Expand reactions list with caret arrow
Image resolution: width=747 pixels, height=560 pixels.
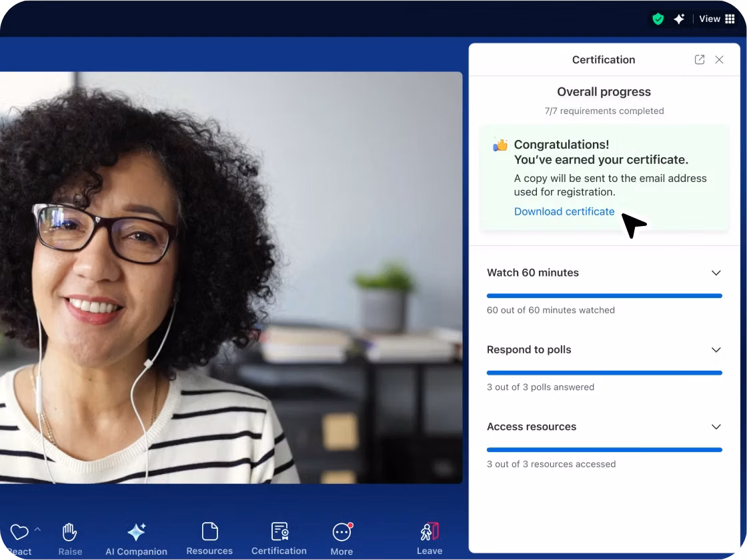click(x=38, y=529)
